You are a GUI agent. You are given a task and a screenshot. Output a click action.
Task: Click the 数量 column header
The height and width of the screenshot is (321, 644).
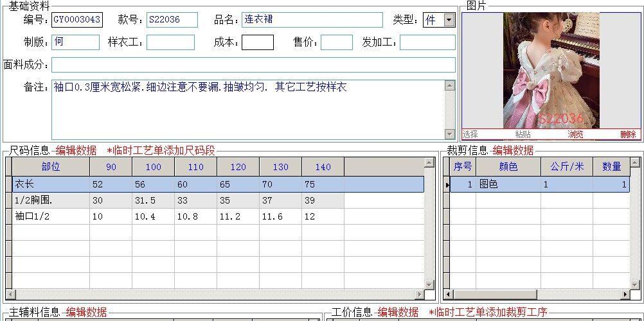point(612,167)
